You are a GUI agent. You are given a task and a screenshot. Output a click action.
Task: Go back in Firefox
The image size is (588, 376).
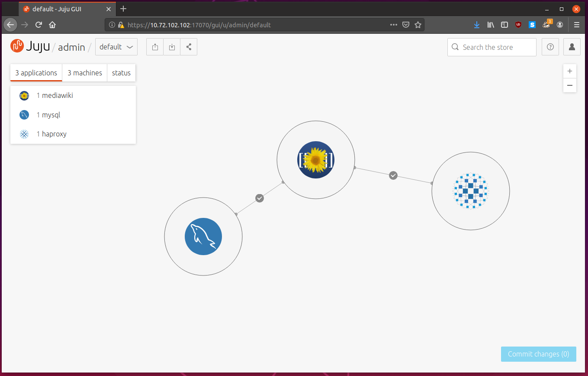pyautogui.click(x=11, y=25)
